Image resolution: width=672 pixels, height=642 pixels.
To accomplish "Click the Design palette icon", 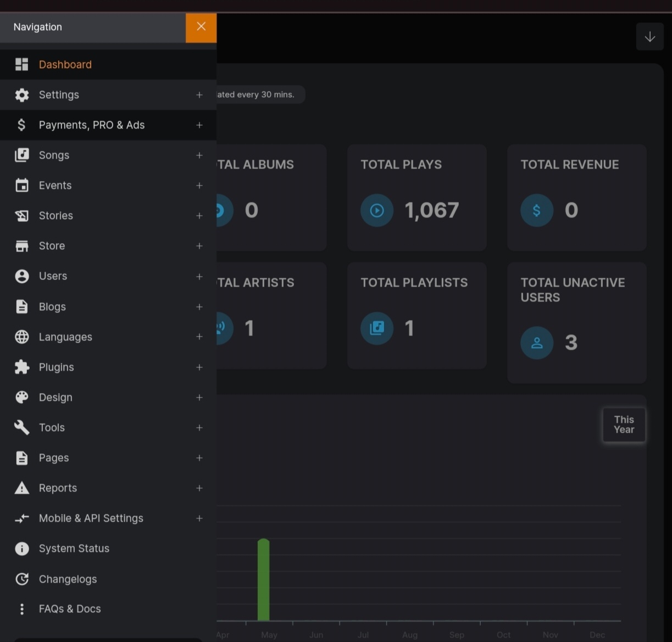I will (x=22, y=397).
